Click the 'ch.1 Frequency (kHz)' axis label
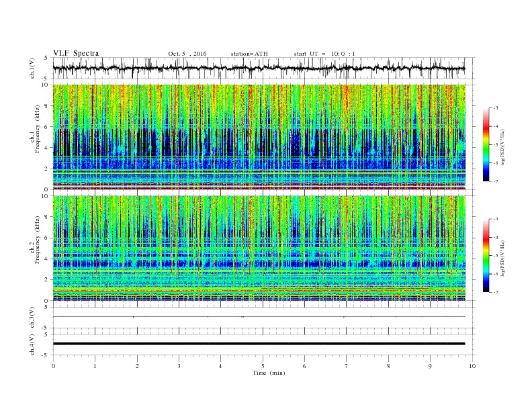532x411 pixels. pyautogui.click(x=35, y=129)
